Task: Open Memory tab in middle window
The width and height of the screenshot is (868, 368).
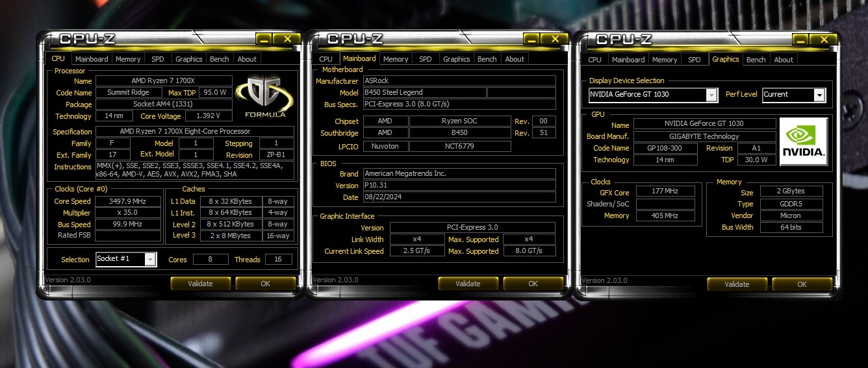Action: click(396, 59)
